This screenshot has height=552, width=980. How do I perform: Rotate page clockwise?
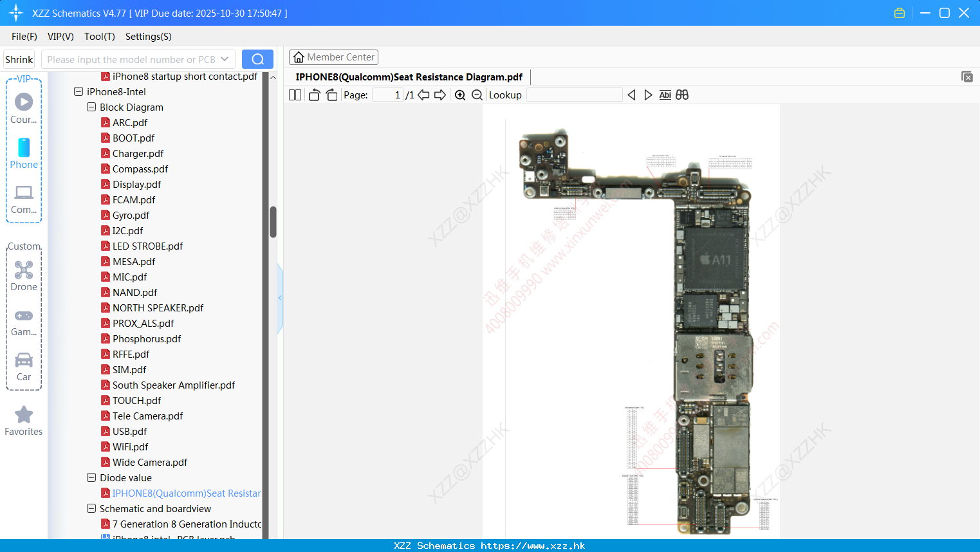331,95
